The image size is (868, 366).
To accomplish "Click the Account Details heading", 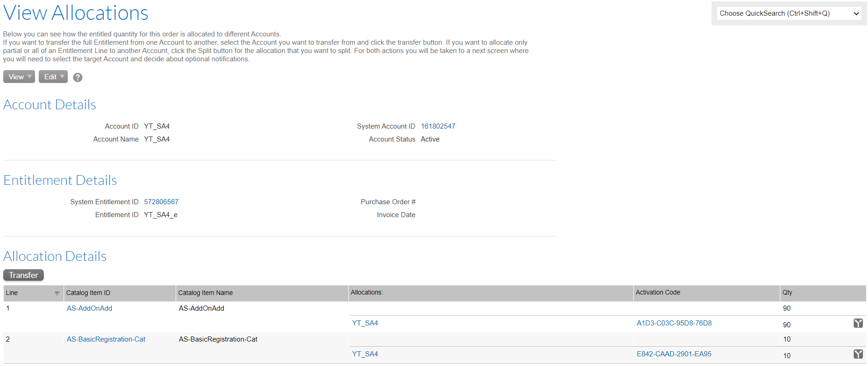I will pos(50,105).
